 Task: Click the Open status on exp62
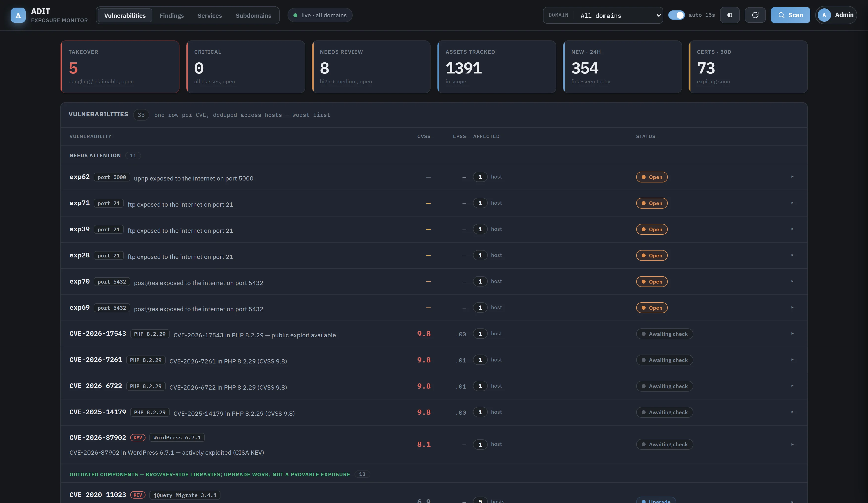click(652, 177)
